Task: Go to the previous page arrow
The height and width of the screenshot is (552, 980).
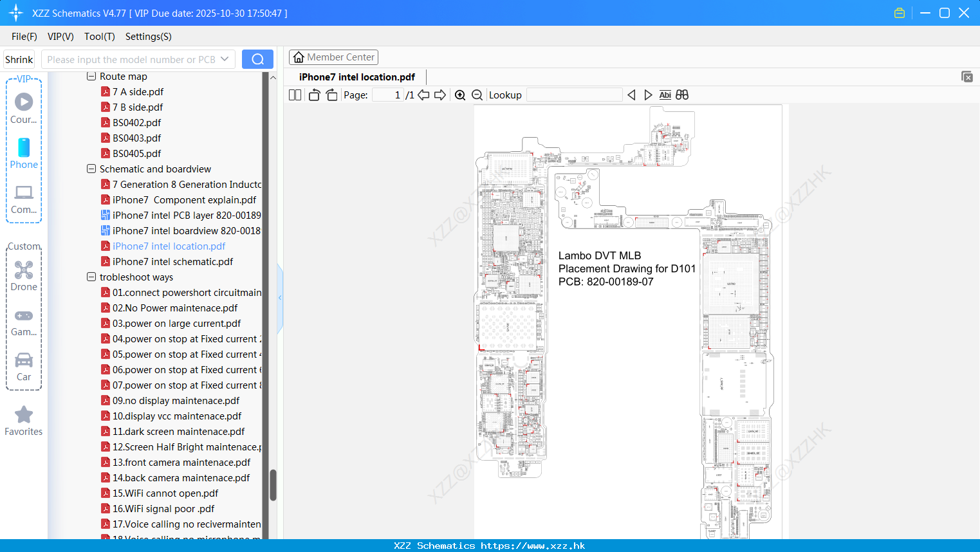Action: pos(423,95)
